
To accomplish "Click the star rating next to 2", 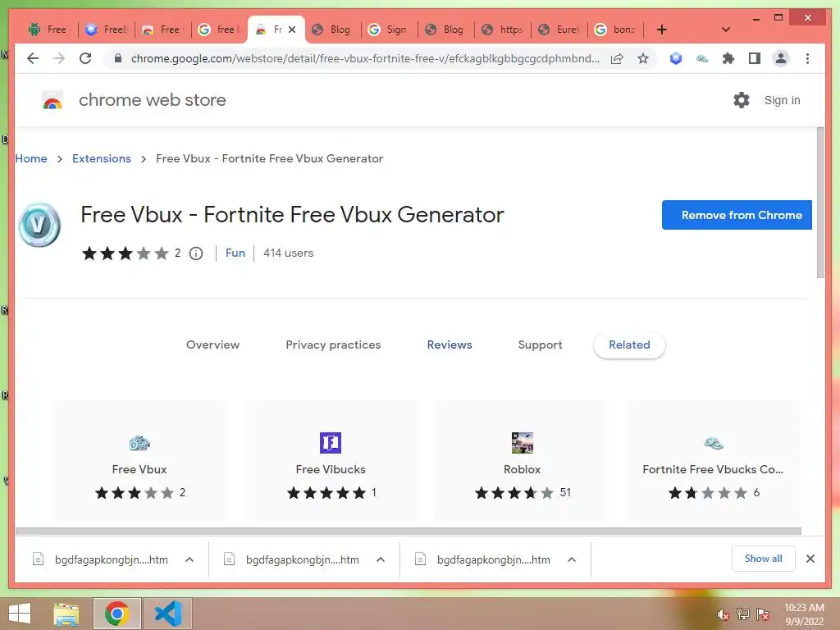I will tap(125, 253).
